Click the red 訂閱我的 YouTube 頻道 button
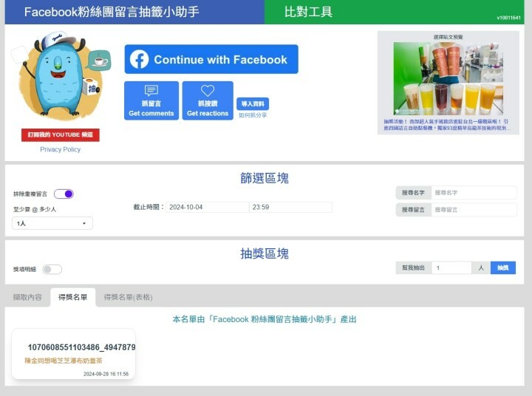Image resolution: width=532 pixels, height=396 pixels. point(61,134)
